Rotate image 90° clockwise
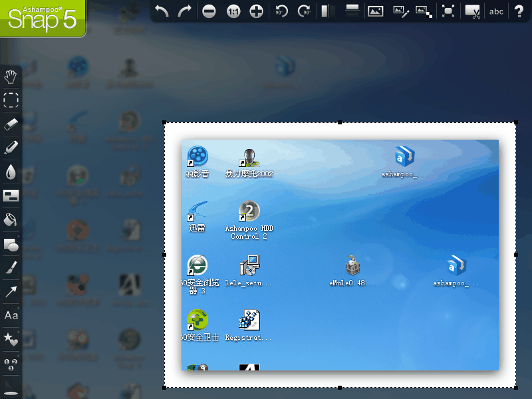Screen dimensions: 532x399 pos(305,11)
